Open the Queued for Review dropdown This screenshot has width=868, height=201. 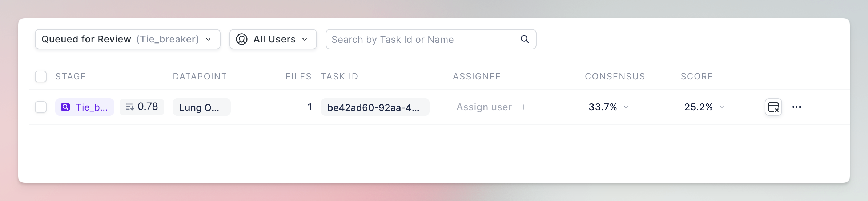pyautogui.click(x=128, y=39)
